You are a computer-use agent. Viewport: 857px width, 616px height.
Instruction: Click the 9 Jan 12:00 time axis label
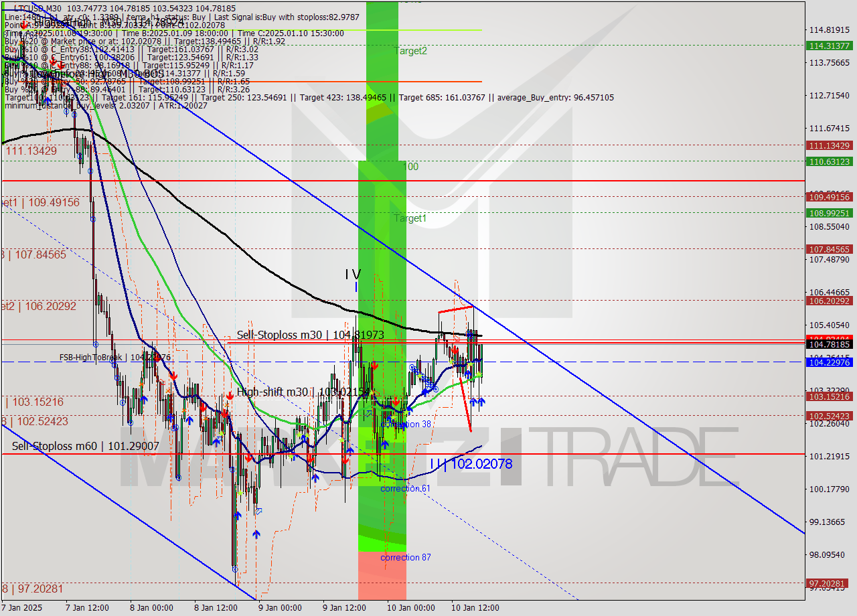point(343,608)
